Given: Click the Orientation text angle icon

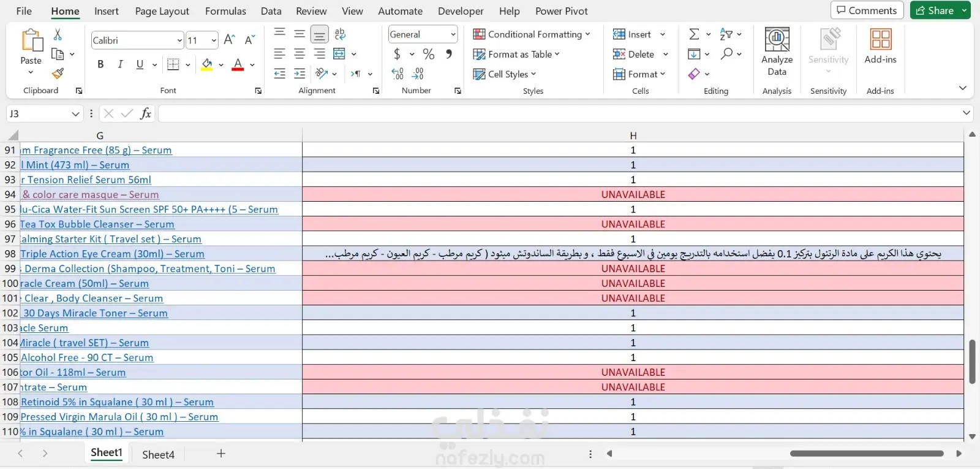Looking at the screenshot, I should tap(322, 74).
